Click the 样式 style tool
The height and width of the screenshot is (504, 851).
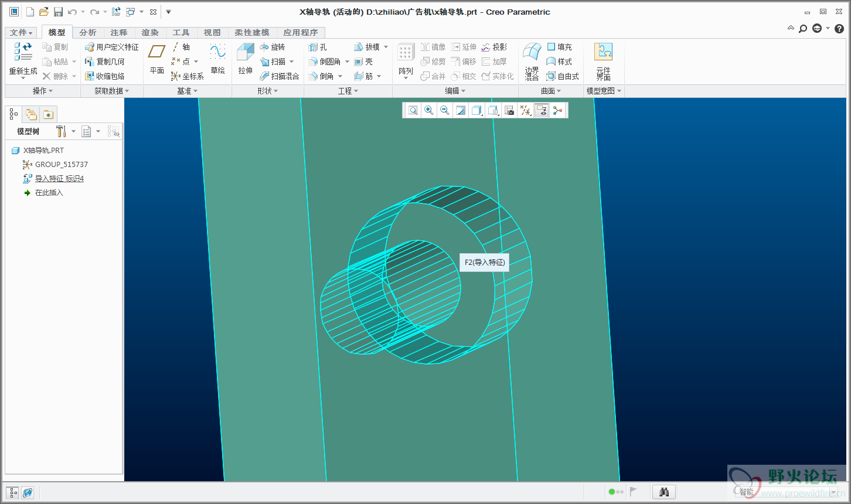559,62
